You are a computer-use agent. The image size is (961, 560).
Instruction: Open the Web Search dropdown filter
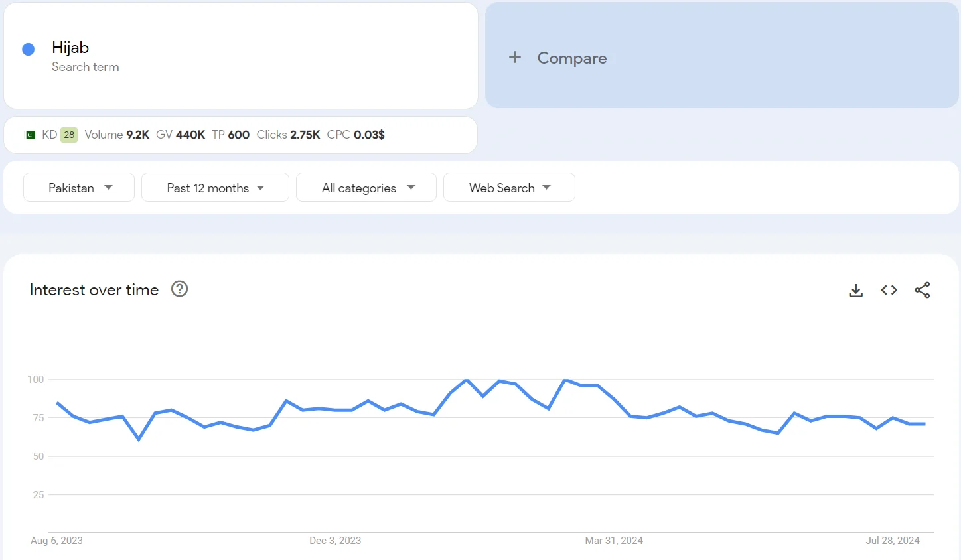point(509,187)
